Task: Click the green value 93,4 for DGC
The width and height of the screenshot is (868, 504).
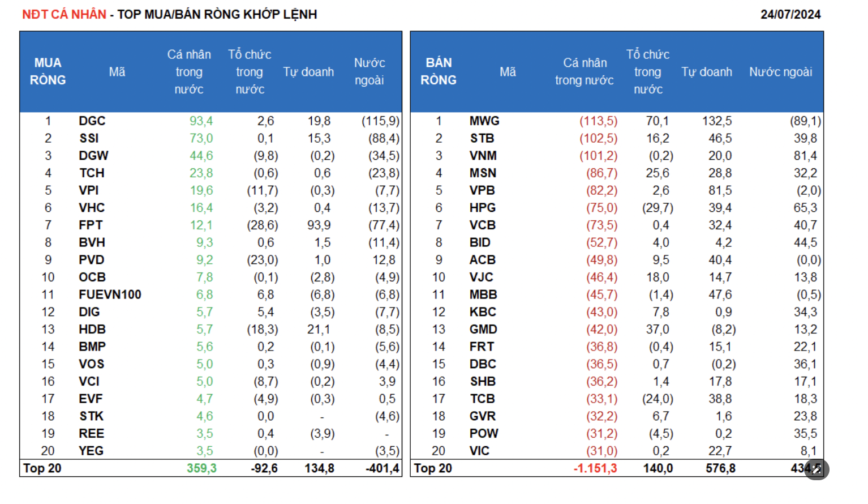Action: (201, 121)
